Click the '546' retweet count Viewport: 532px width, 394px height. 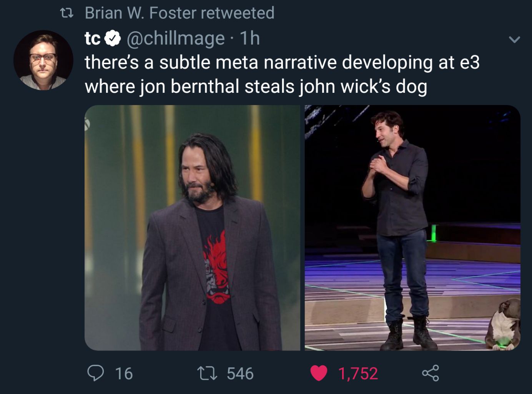239,372
